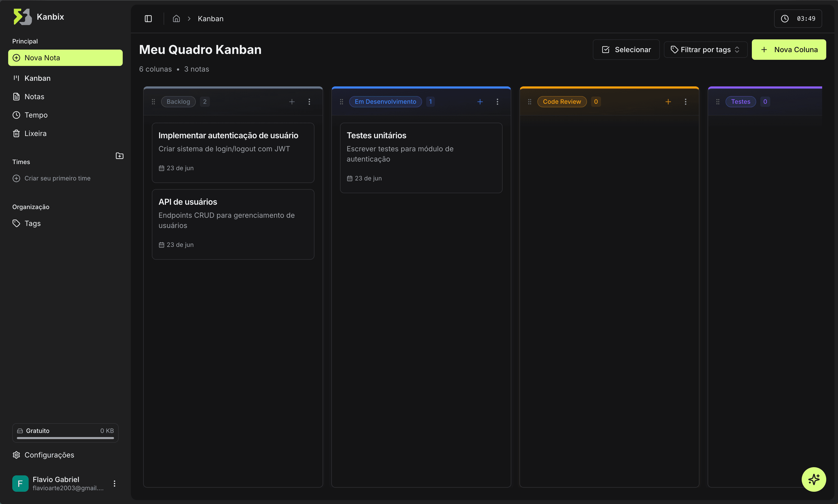Open the Notas section in the sidebar
This screenshot has width=838, height=504.
34,96
